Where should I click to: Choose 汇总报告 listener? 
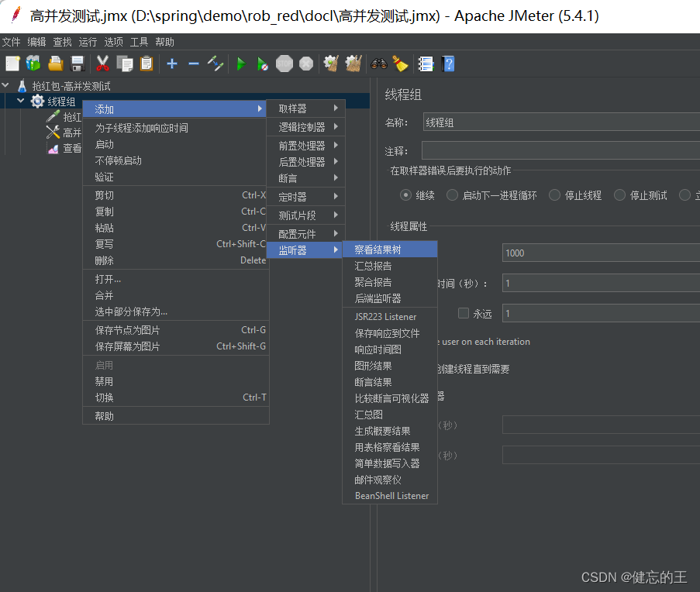pos(390,266)
